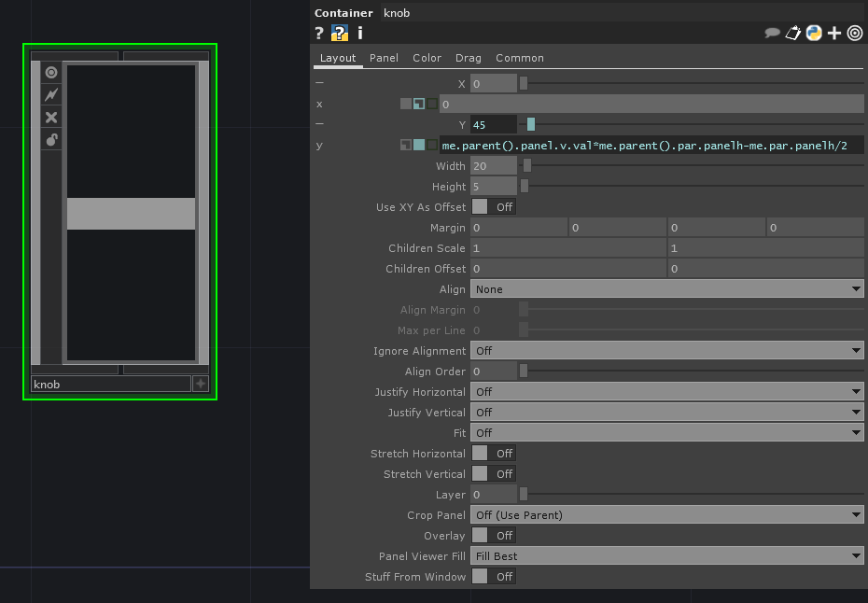Expand the Crop Panel dropdown
This screenshot has height=603, width=868.
[x=666, y=515]
